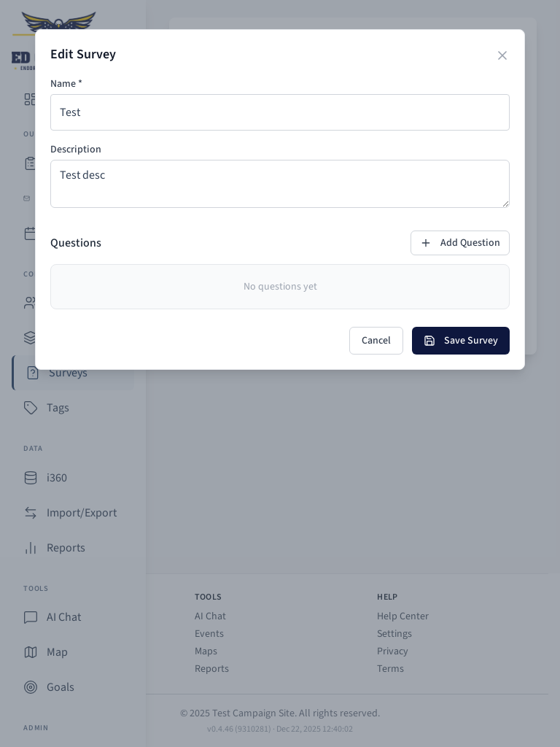
Task: Click the Import/Export arrows icon
Action: pyautogui.click(x=30, y=513)
